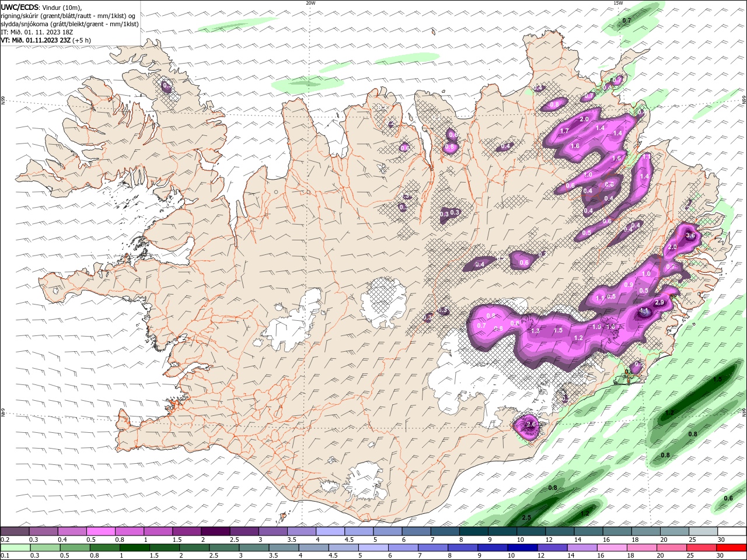Click the 1.7 snowfall value in northeast
Screen dimensions: 747x560
click(x=564, y=131)
